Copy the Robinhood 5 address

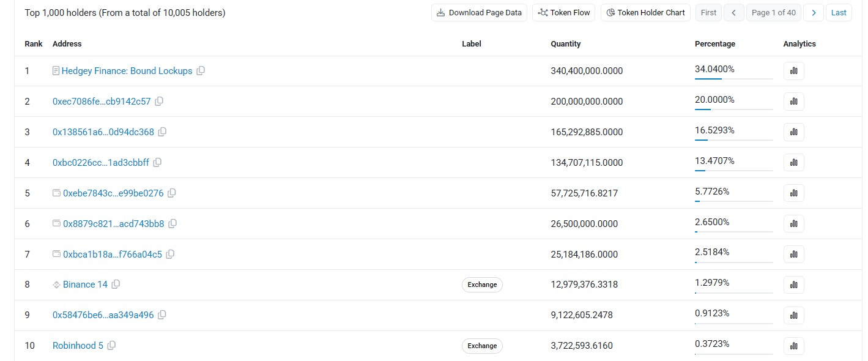coord(111,345)
